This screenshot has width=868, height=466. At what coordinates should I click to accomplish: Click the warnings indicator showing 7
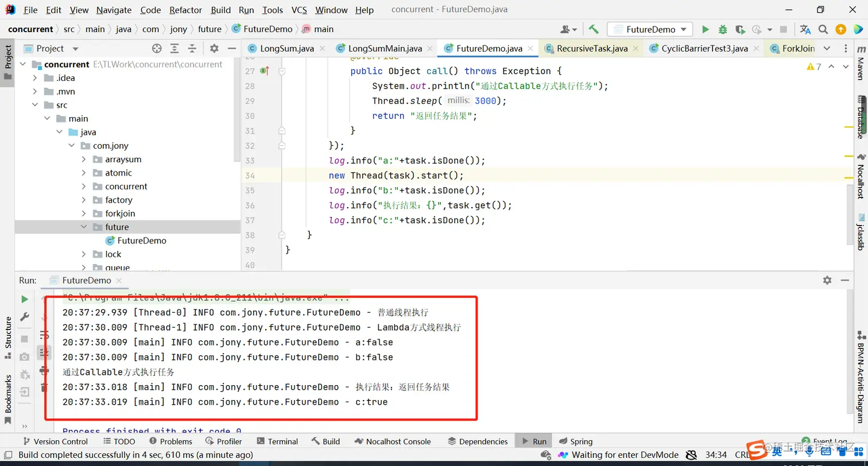814,67
